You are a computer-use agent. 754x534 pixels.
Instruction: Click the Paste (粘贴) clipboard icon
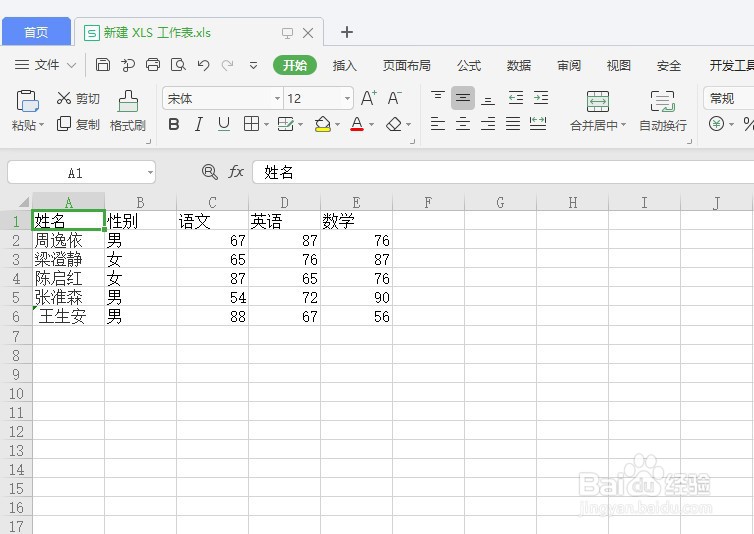tap(27, 101)
